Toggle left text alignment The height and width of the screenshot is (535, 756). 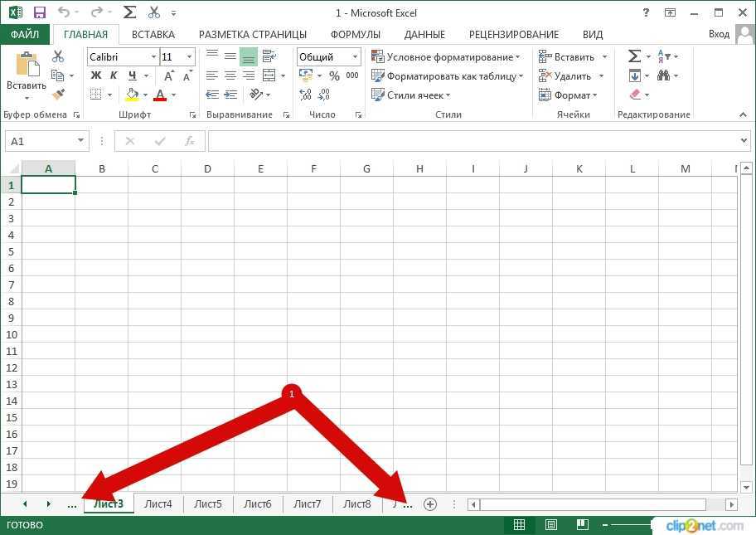[212, 75]
